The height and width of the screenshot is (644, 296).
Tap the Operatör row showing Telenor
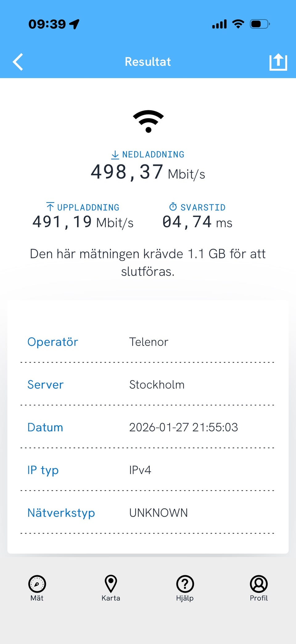(x=148, y=342)
